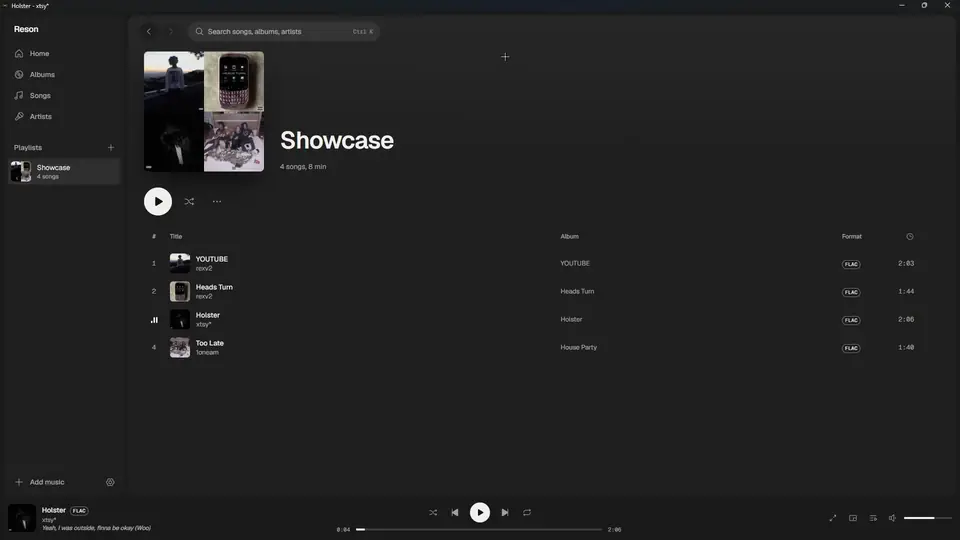This screenshot has width=960, height=540.
Task: Select the Heads Turn song title
Action: [x=214, y=287]
